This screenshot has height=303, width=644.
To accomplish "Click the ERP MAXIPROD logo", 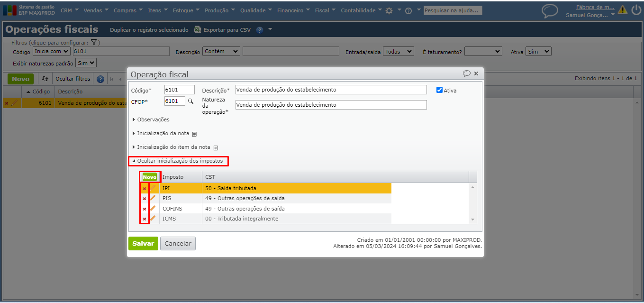I will (29, 10).
